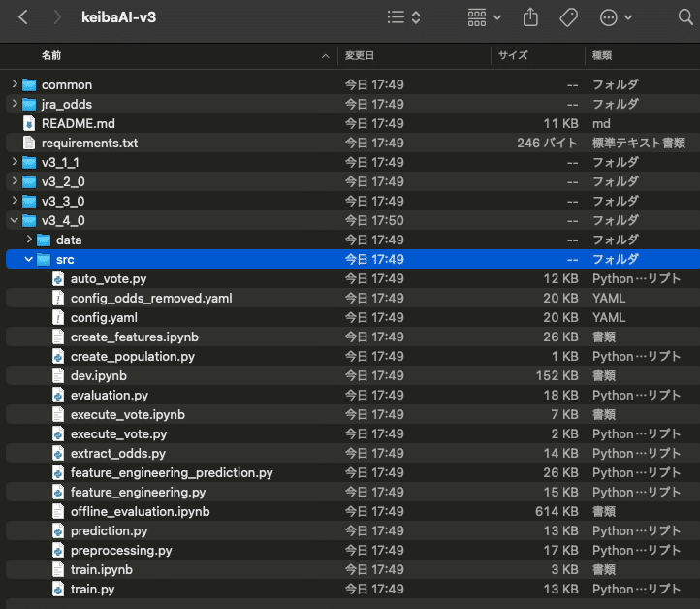Expand the data folder

coord(29,240)
